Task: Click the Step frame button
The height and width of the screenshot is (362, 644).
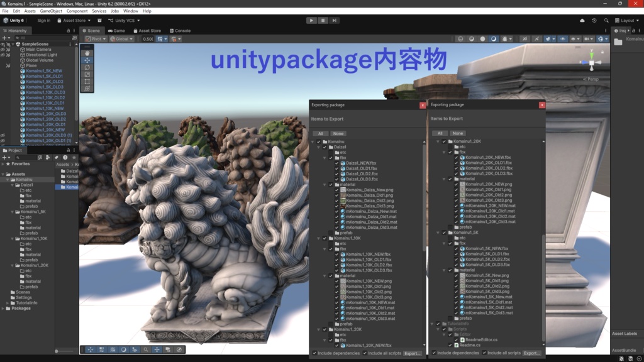Action: tap(335, 20)
